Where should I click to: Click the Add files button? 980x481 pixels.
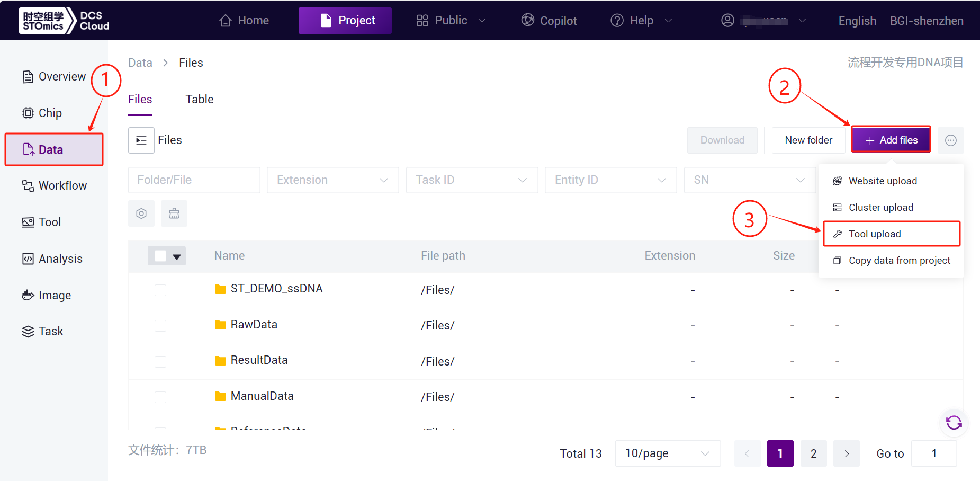point(891,140)
